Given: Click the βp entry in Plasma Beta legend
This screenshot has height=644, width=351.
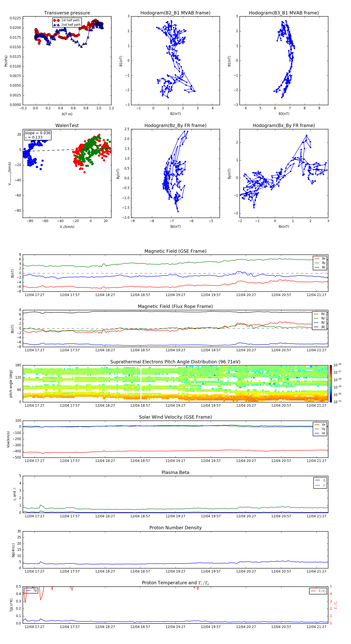Looking at the screenshot, I should [321, 480].
